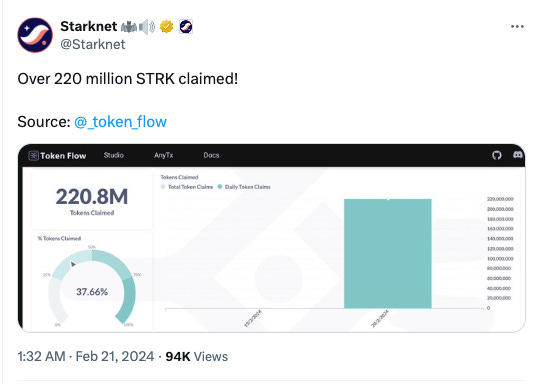Open the GitHub icon in header

point(496,155)
